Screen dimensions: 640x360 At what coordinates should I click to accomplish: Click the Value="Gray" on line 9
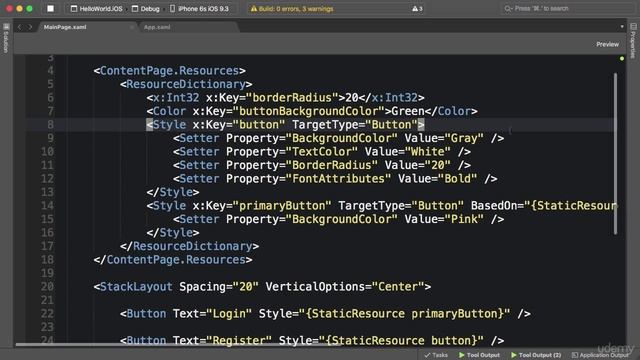(x=444, y=138)
